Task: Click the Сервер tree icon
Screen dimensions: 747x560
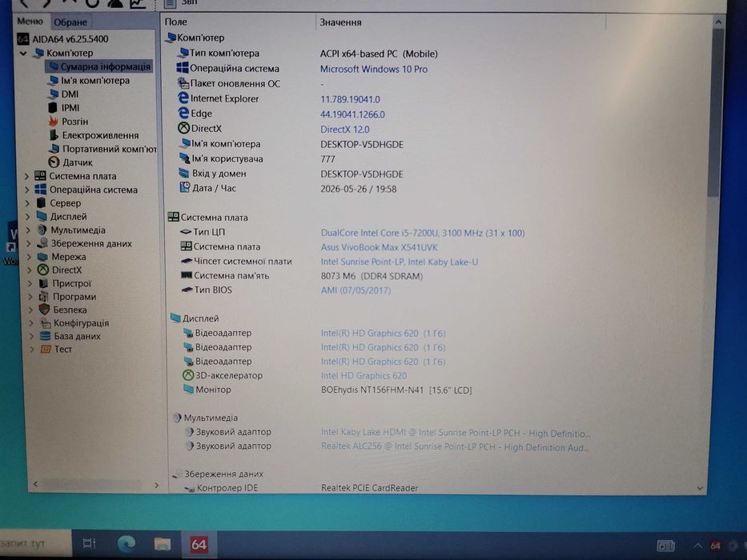Action: tap(42, 203)
